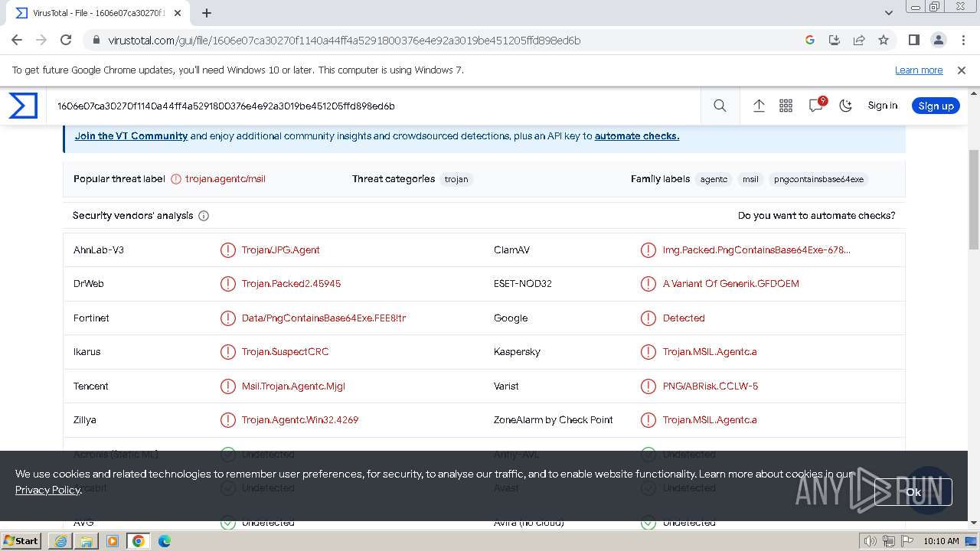Open the Chrome three-dot menu
Image resolution: width=980 pixels, height=551 pixels.
962,40
